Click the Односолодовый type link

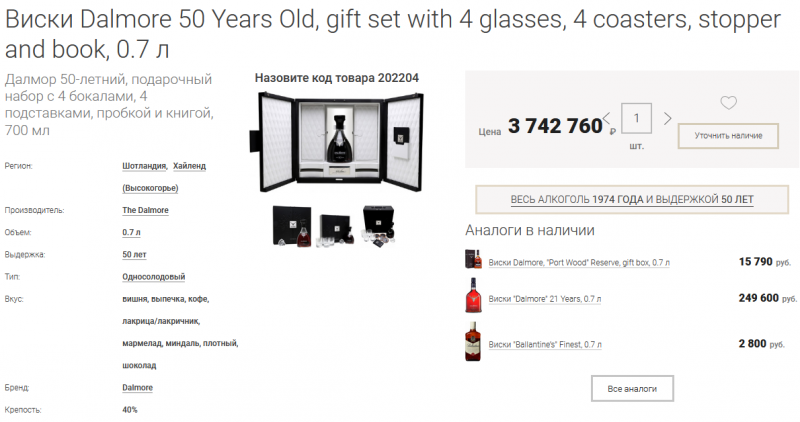click(x=153, y=277)
